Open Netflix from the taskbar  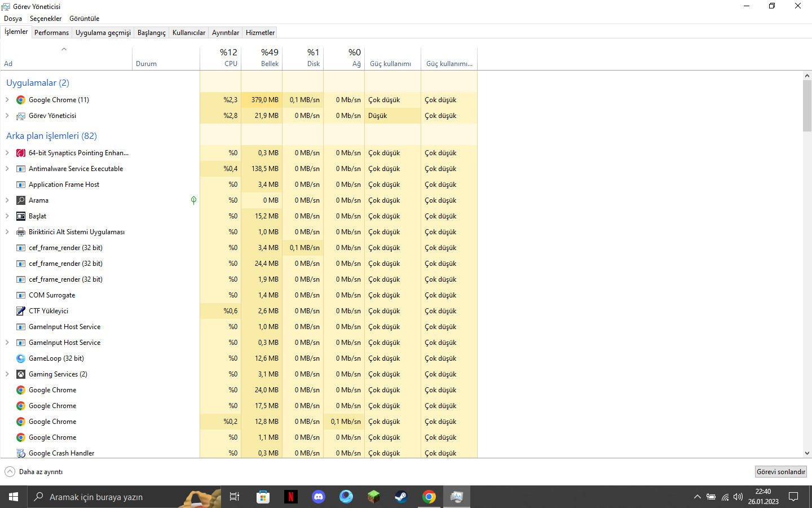(x=291, y=497)
